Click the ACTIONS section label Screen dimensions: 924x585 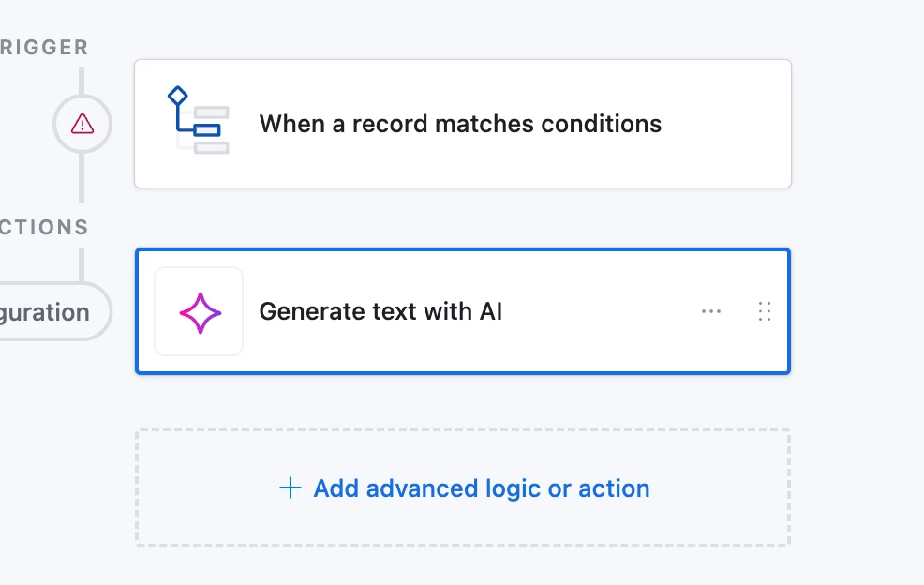click(x=44, y=227)
